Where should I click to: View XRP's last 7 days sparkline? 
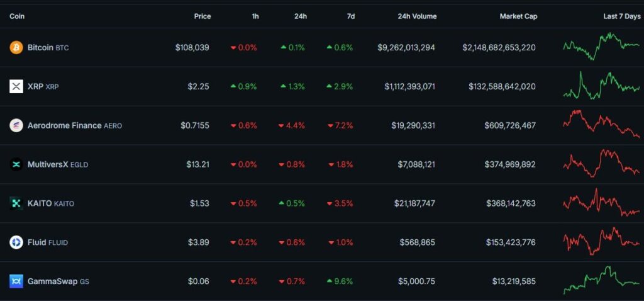point(601,86)
